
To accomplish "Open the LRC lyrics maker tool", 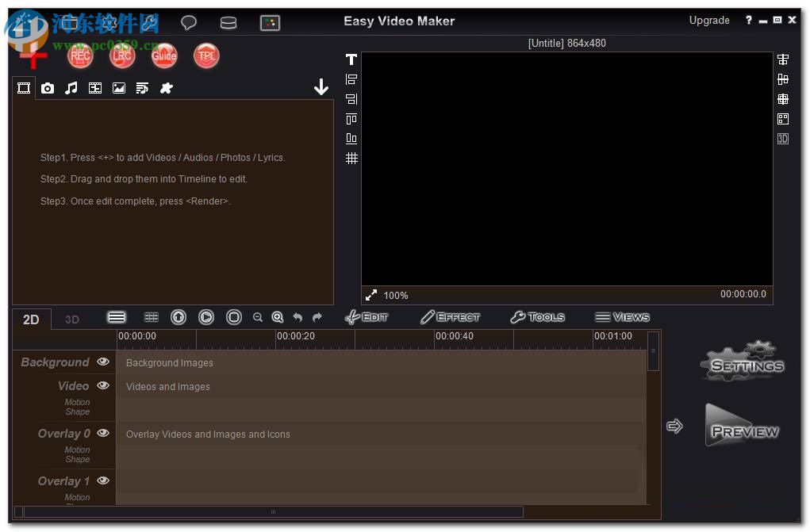I will 121,55.
